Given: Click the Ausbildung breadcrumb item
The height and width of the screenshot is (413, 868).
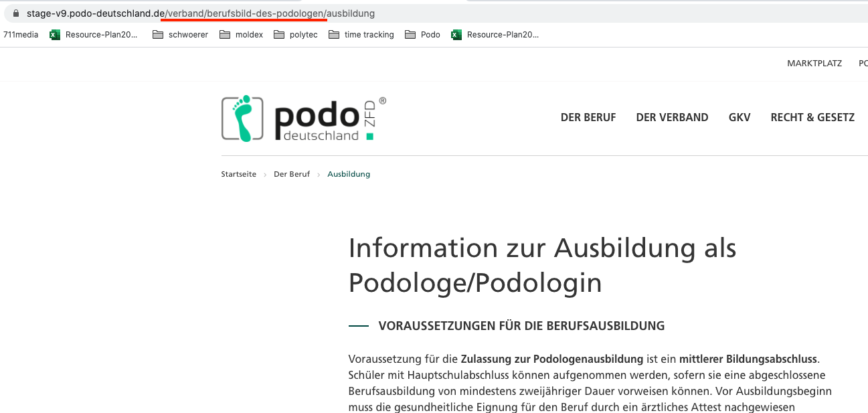Looking at the screenshot, I should (x=349, y=174).
